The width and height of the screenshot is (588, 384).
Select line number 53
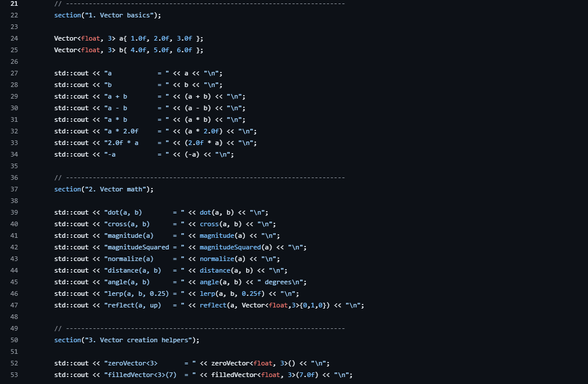15,375
